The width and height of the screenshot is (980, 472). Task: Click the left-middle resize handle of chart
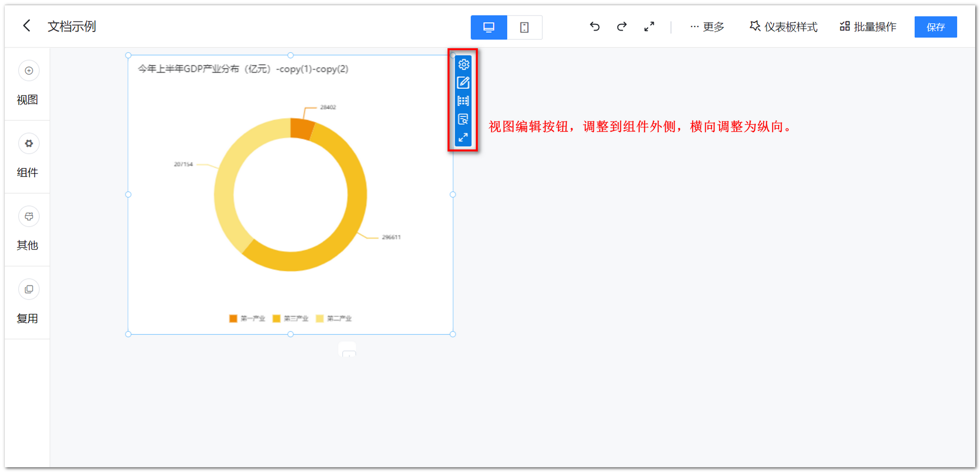128,195
